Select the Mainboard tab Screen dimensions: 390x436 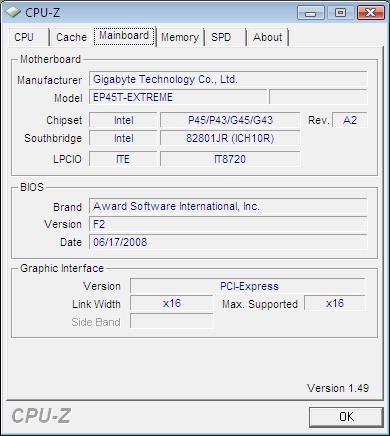click(124, 36)
